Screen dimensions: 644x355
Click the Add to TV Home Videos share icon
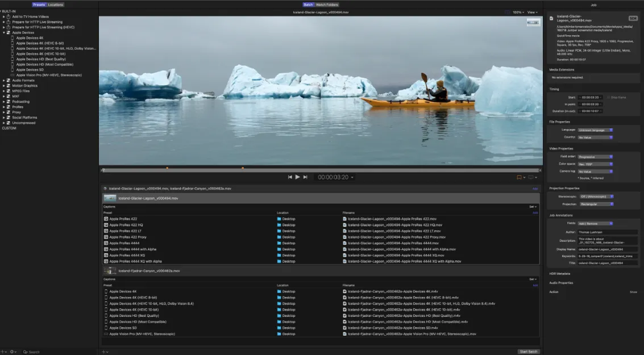click(x=8, y=17)
